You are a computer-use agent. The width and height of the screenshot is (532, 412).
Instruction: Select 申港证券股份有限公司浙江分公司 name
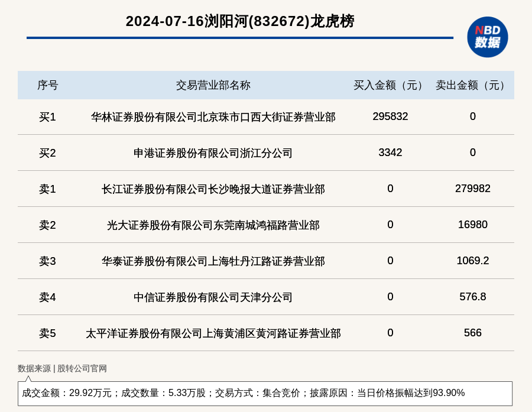[x=213, y=153]
